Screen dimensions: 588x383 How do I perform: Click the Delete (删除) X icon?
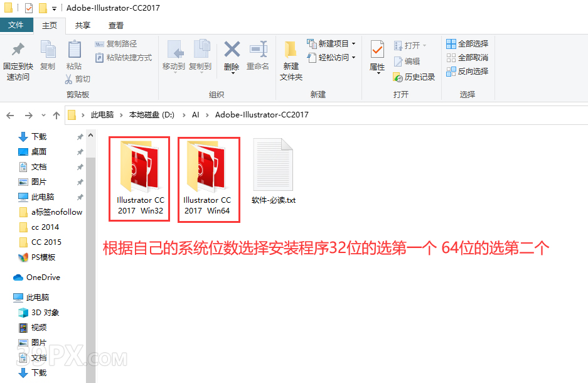point(232,49)
